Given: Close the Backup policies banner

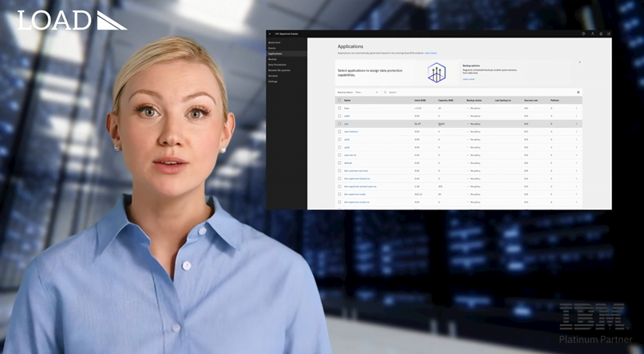Looking at the screenshot, I should tap(579, 62).
